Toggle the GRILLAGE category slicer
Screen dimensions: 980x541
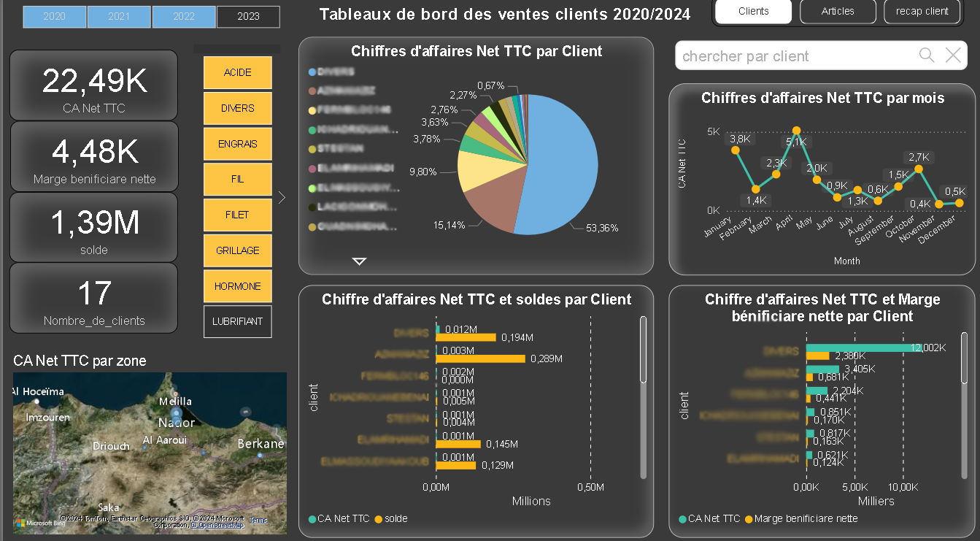coord(237,250)
